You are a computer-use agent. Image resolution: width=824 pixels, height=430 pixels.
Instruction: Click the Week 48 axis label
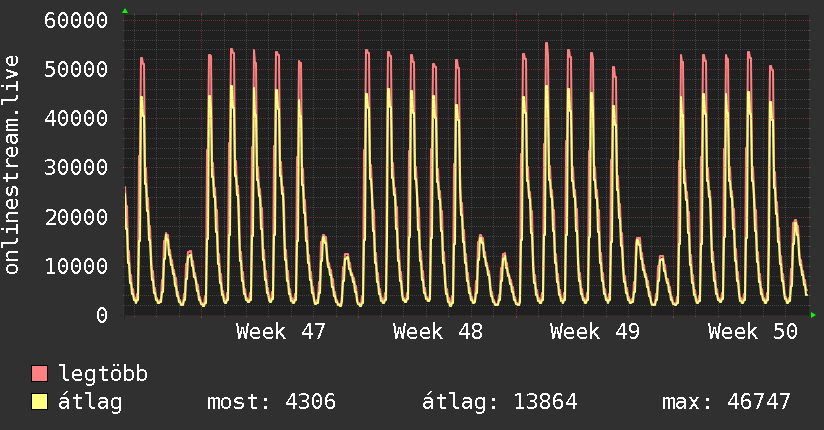[438, 332]
